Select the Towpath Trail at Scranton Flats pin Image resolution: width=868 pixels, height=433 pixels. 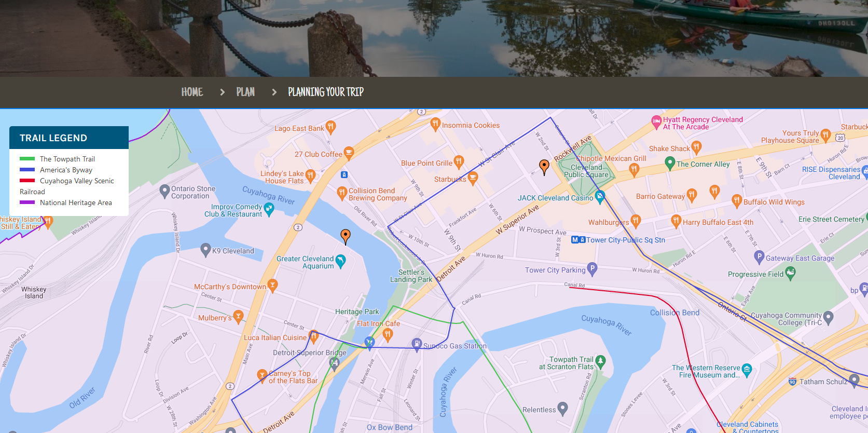(601, 361)
